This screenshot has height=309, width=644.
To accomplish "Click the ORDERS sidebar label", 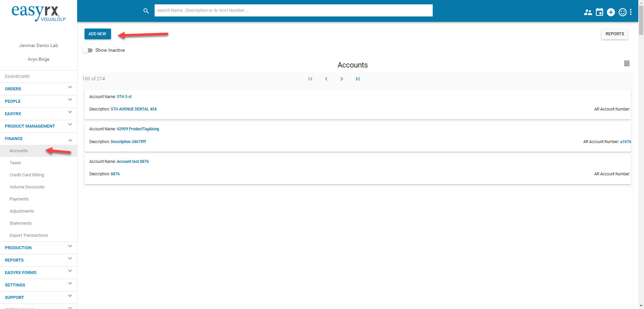I will coord(13,89).
